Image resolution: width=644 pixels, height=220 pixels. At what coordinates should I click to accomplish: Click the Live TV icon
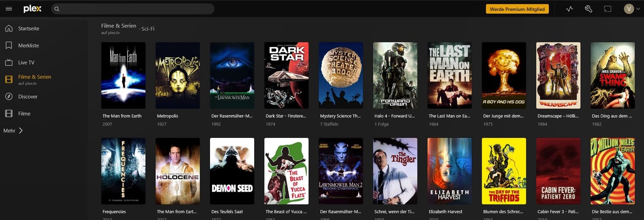coord(9,62)
